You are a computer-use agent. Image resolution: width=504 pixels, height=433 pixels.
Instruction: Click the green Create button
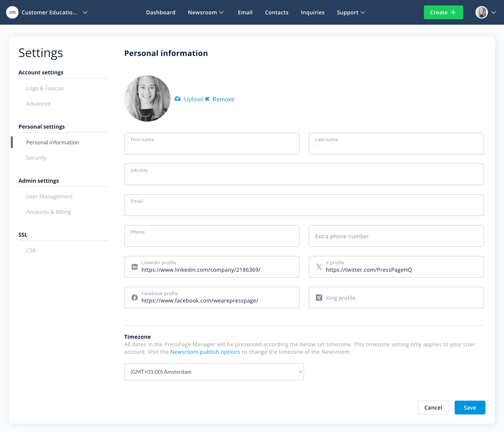[443, 12]
